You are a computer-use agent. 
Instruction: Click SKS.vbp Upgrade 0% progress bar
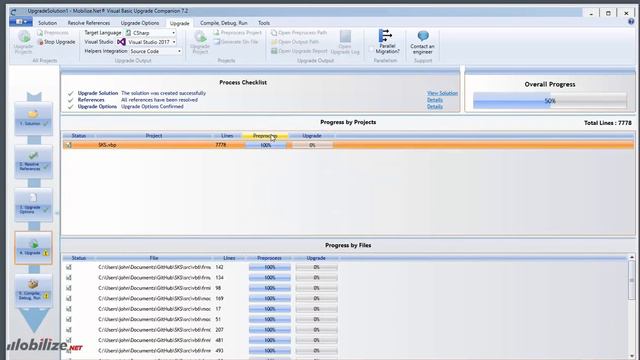[x=313, y=145]
